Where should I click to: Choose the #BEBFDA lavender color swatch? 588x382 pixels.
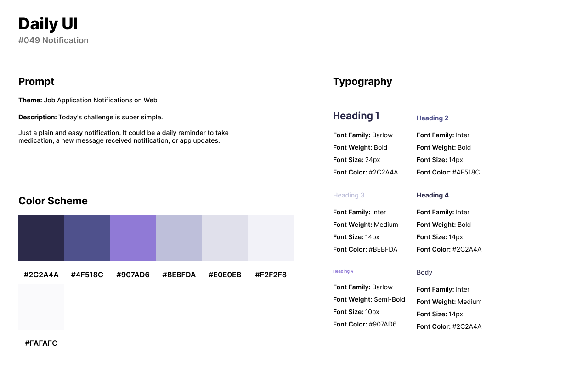[179, 238]
